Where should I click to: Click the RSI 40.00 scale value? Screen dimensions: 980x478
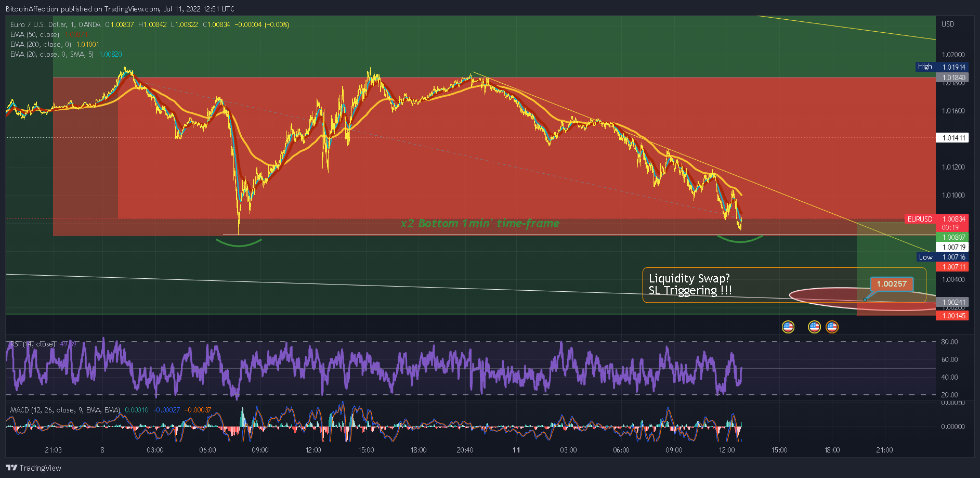coord(949,377)
